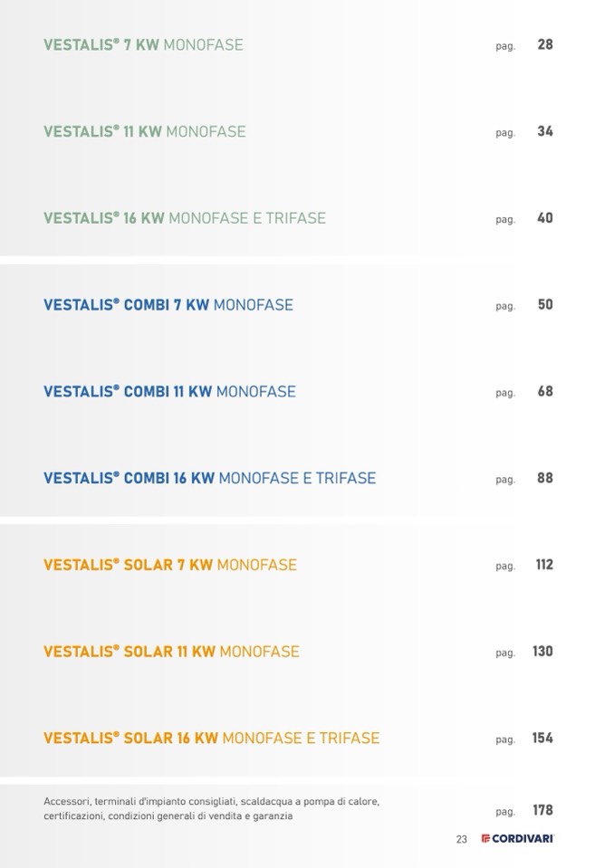Screen dimensions: 614x868
Task: Click the Cordivari logo in the footer
Action: coord(517,839)
